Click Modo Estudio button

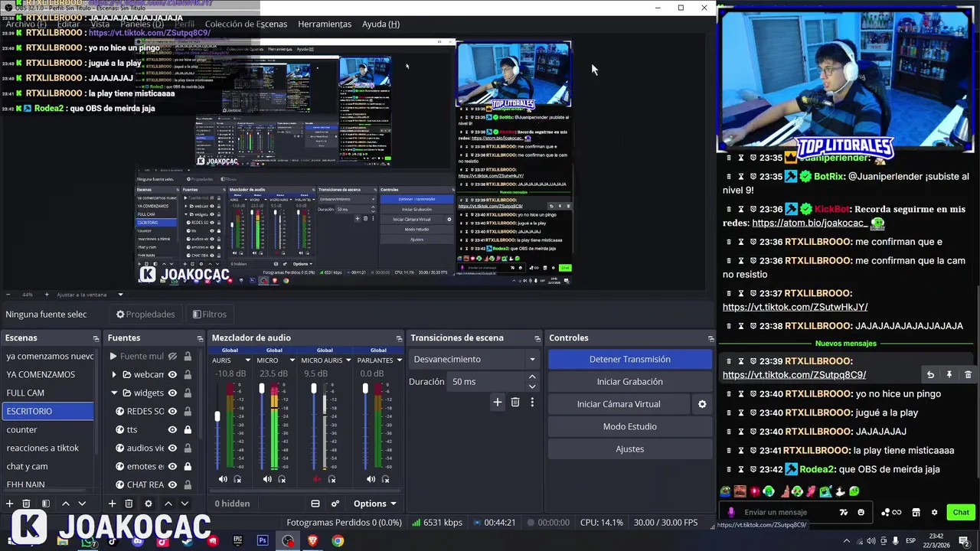(630, 426)
